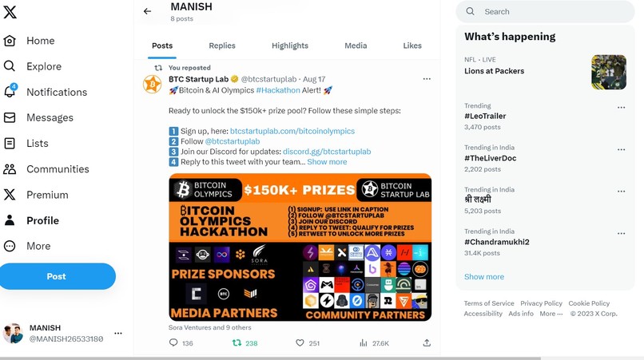644x360 pixels.
Task: Switch to the Replies tab
Action: click(222, 45)
